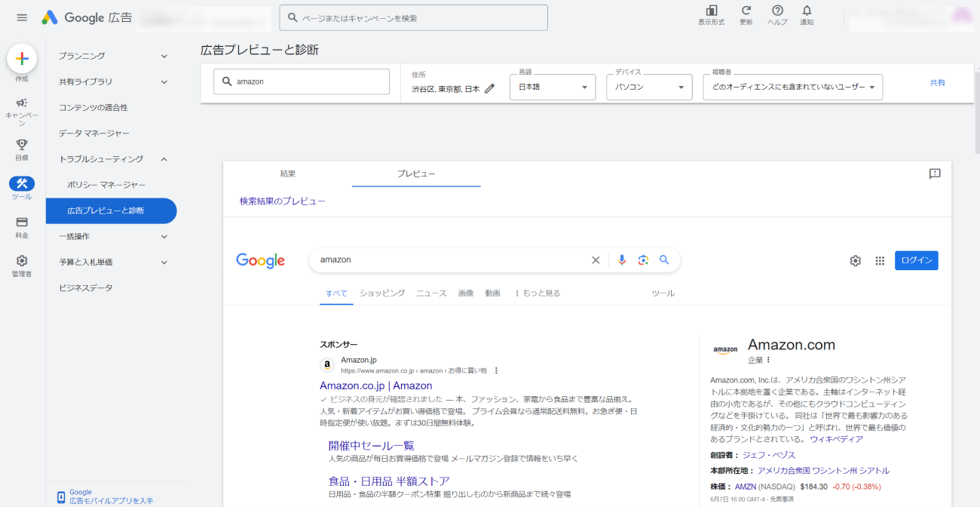Open the キャンペーン megaphone icon
The width and height of the screenshot is (980, 507).
(x=22, y=103)
